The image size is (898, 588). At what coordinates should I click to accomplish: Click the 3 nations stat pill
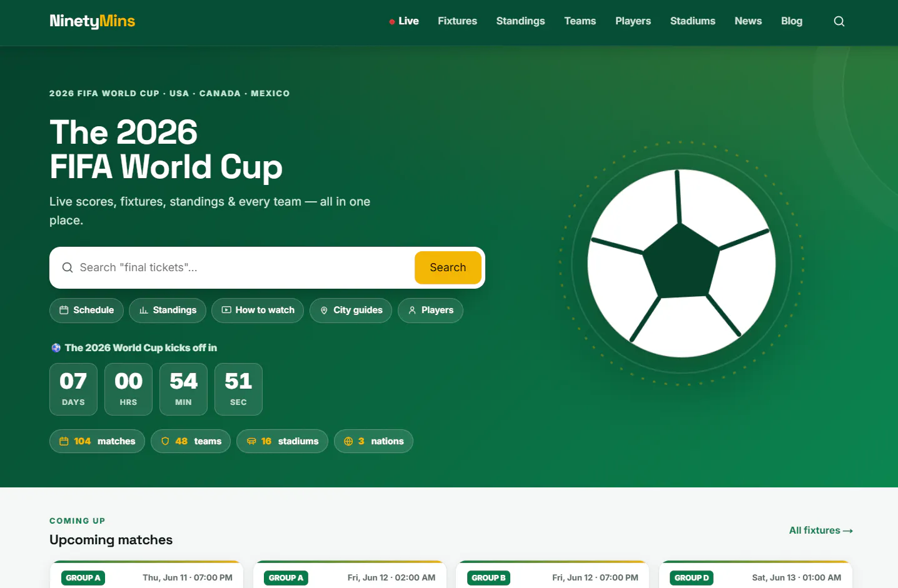pos(373,441)
